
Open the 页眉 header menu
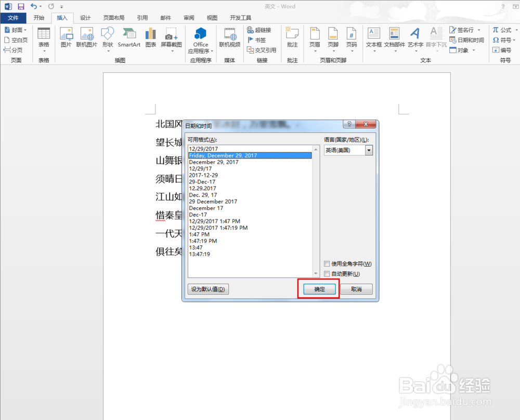(x=315, y=40)
